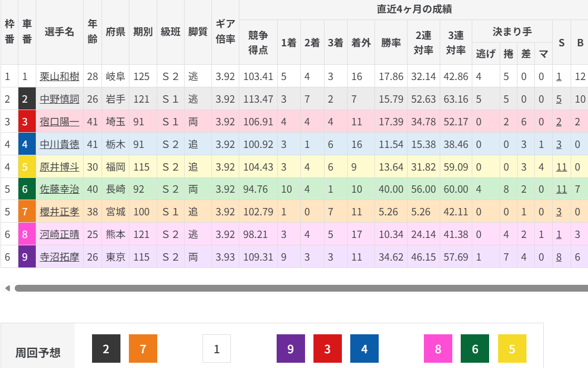Select rider 原井博斗's name link
Screen dimensions: 588x368
point(59,167)
